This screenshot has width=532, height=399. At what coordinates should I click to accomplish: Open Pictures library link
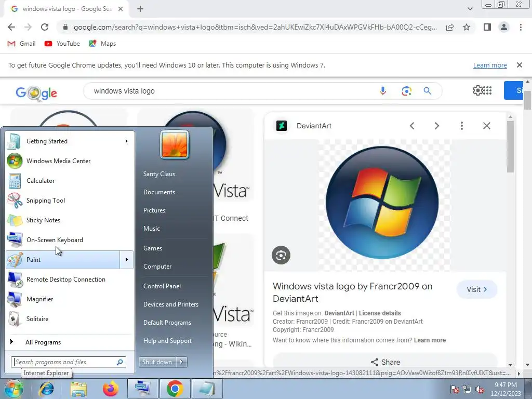[x=154, y=210]
